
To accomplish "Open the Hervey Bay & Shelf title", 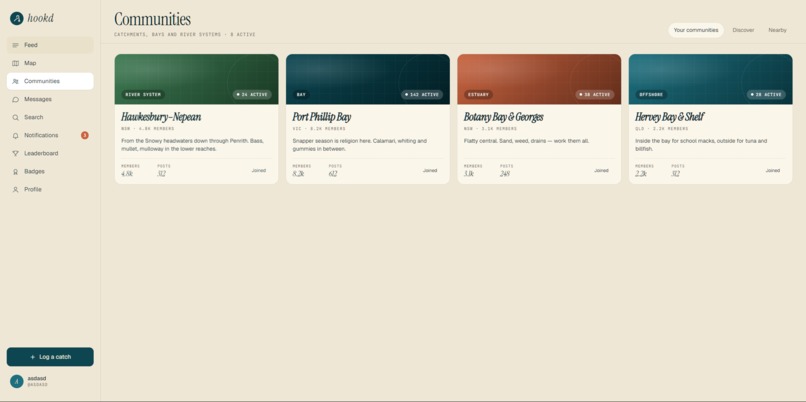I will click(x=670, y=117).
